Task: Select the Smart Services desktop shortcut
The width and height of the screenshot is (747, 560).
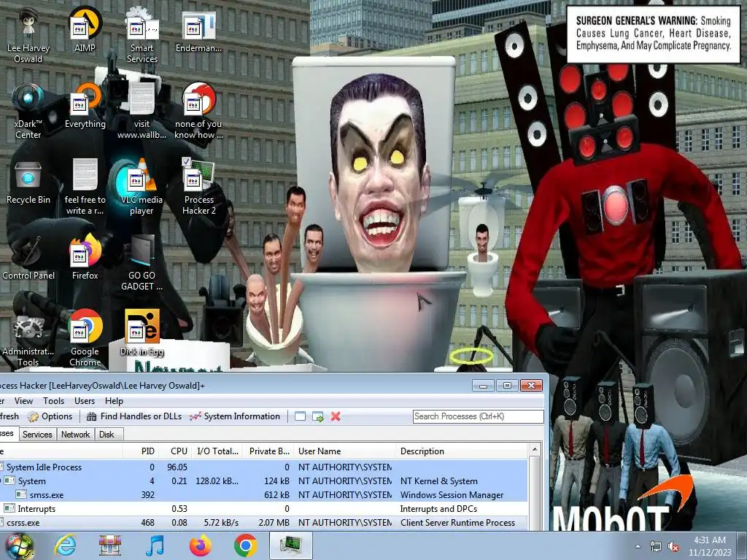Action: [x=142, y=34]
